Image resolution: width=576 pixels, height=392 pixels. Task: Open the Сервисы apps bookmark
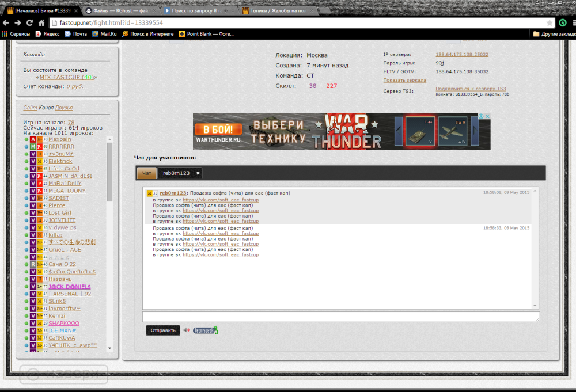16,34
